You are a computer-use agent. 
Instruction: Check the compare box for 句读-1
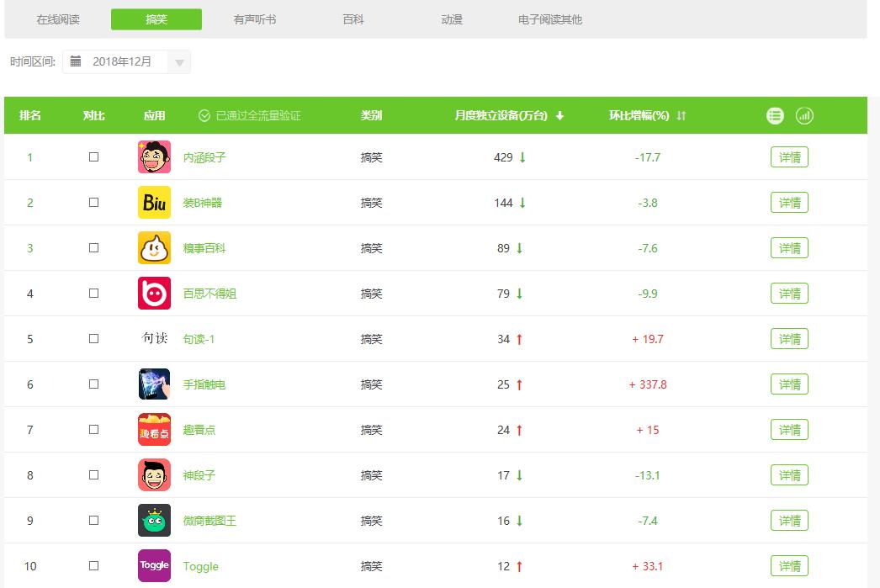(x=93, y=339)
